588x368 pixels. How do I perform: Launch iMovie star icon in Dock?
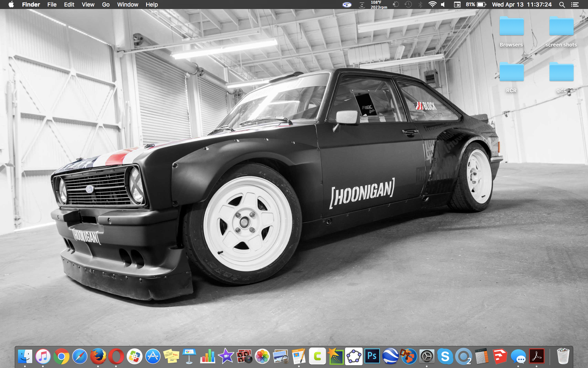pyautogui.click(x=226, y=356)
